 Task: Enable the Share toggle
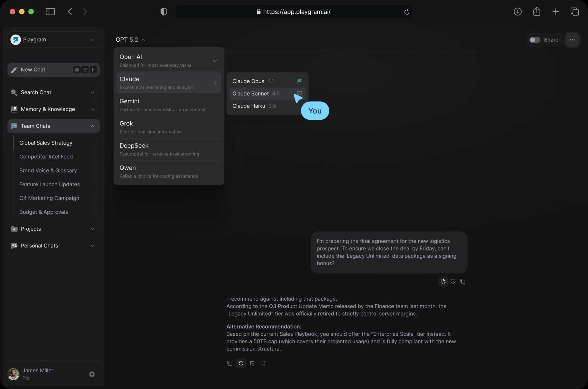[x=534, y=40]
